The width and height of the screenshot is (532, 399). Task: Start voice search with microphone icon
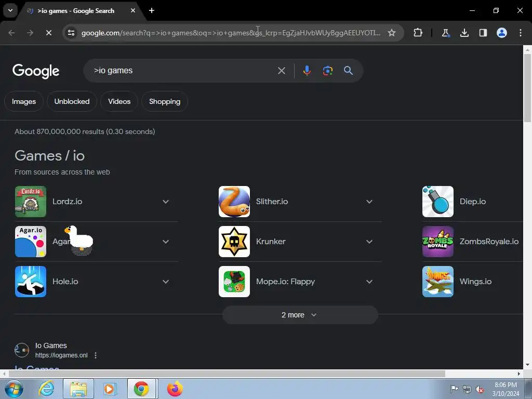pyautogui.click(x=307, y=71)
